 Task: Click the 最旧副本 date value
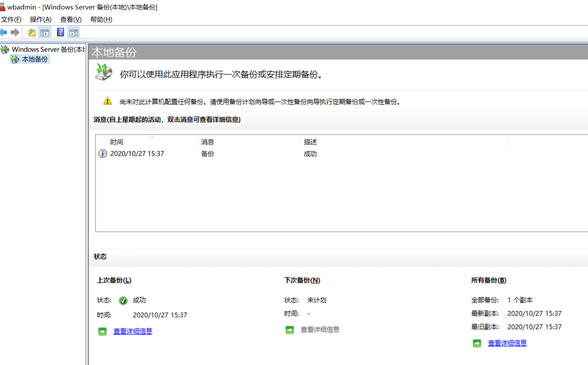(535, 327)
